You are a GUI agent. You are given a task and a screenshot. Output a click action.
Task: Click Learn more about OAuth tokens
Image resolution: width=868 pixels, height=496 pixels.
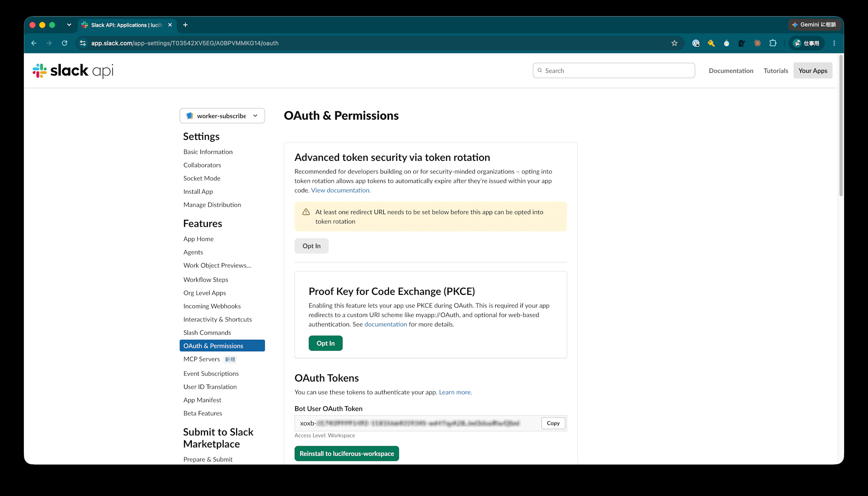(455, 392)
